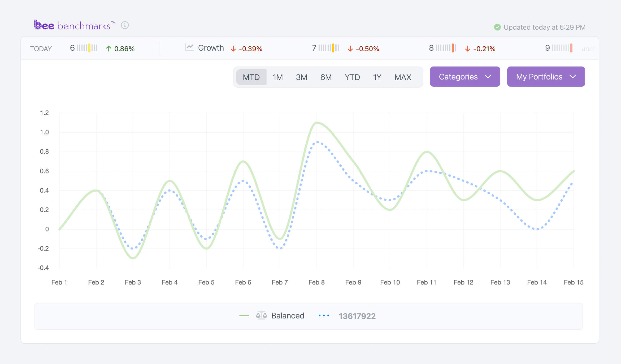Click the chevron on Categories button

[488, 77]
